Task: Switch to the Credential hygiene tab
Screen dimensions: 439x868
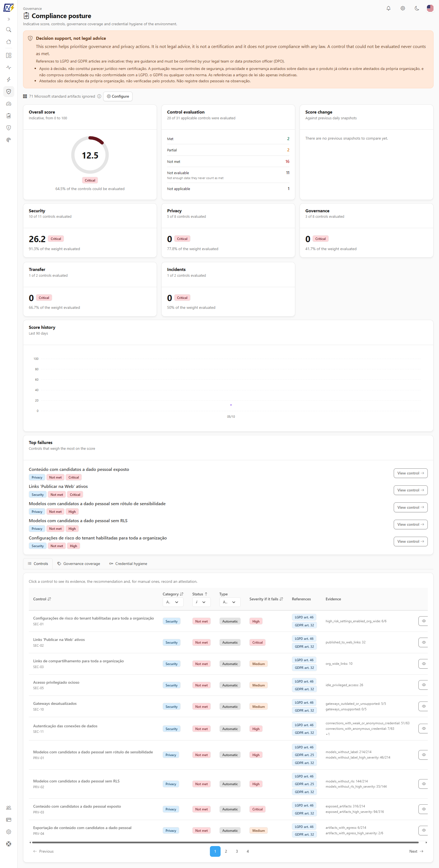Action: click(128, 564)
